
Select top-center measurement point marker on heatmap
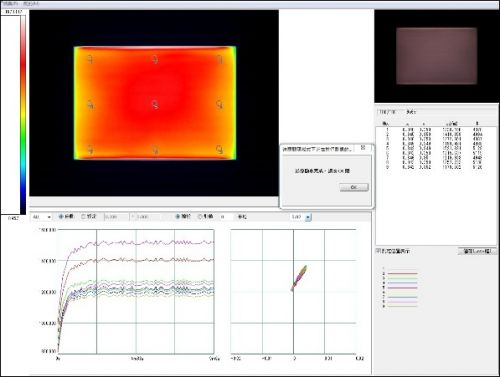155,60
